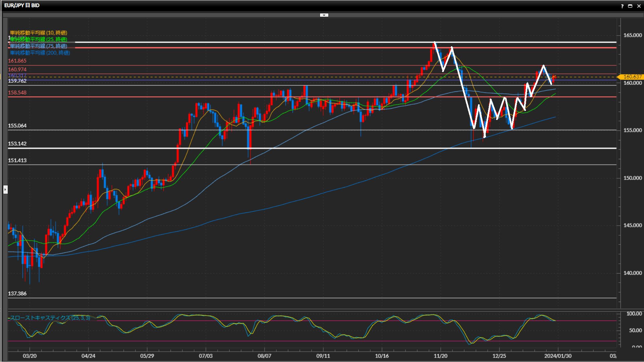Open the help question mark icon
644x362 pixels.
click(x=622, y=6)
